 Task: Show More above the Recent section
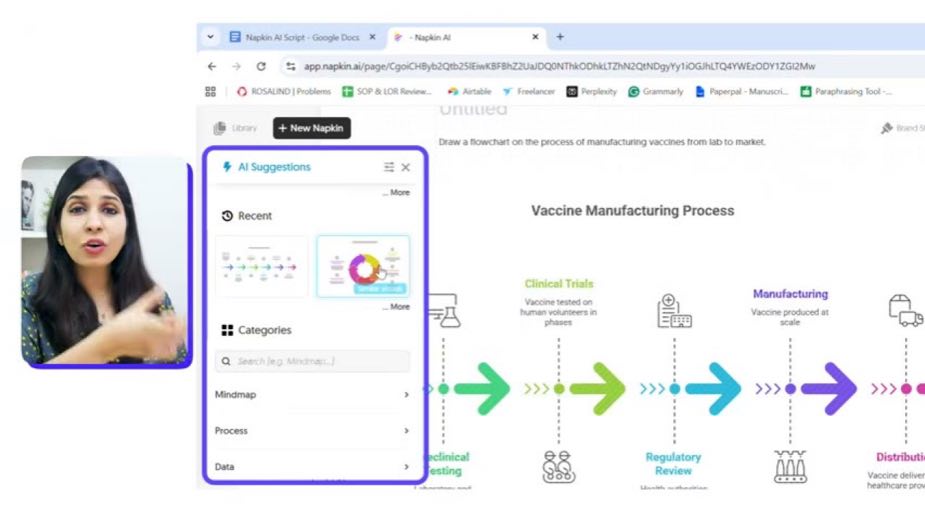click(x=396, y=192)
